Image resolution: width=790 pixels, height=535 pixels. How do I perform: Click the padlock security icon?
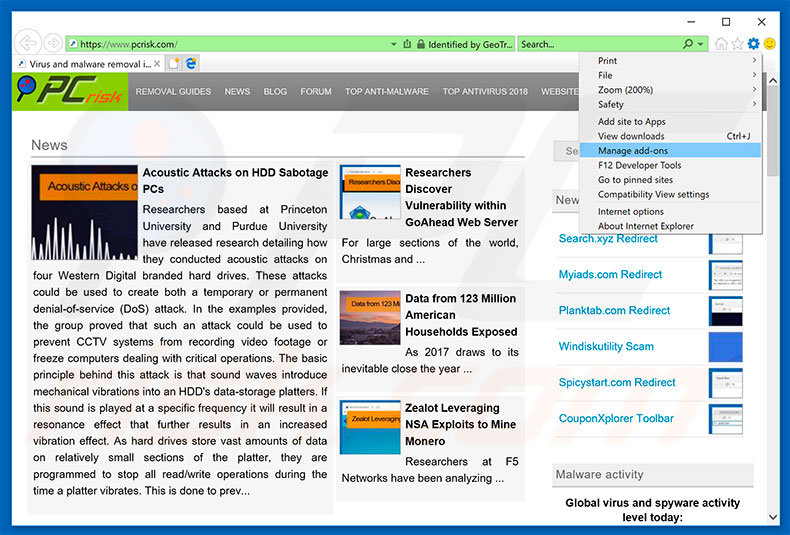(421, 44)
